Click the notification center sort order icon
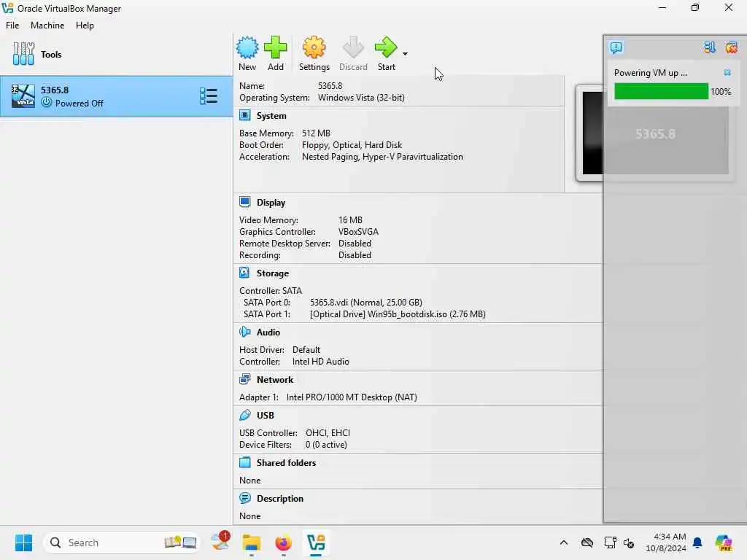This screenshot has height=560, width=747. [x=710, y=47]
